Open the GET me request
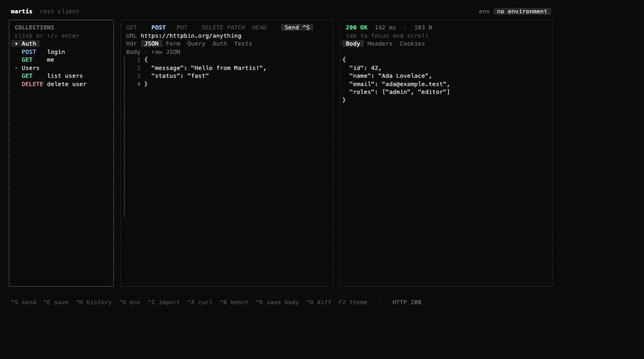This screenshot has height=359, width=644. [x=38, y=60]
